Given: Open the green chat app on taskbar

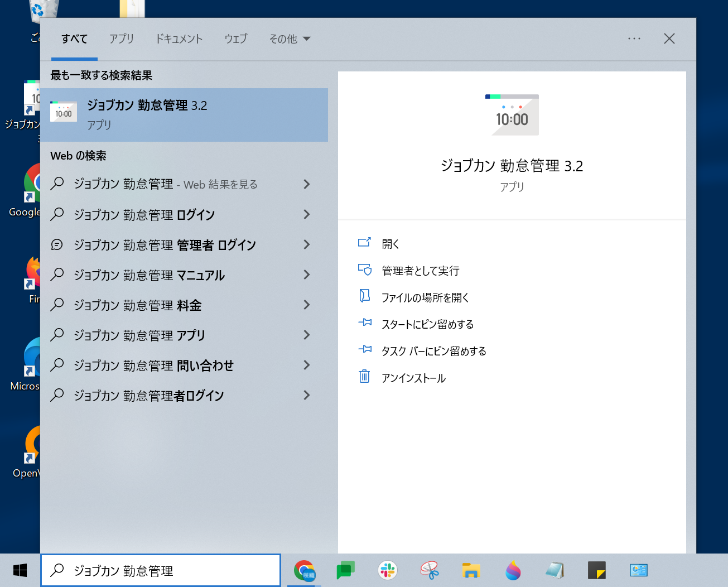Looking at the screenshot, I should [x=346, y=570].
